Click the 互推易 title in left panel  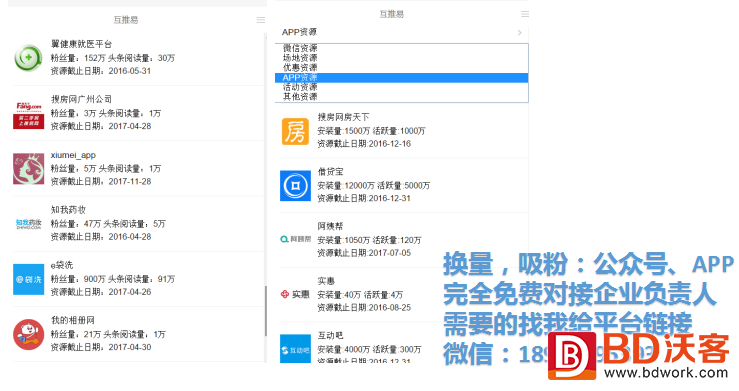coord(125,20)
